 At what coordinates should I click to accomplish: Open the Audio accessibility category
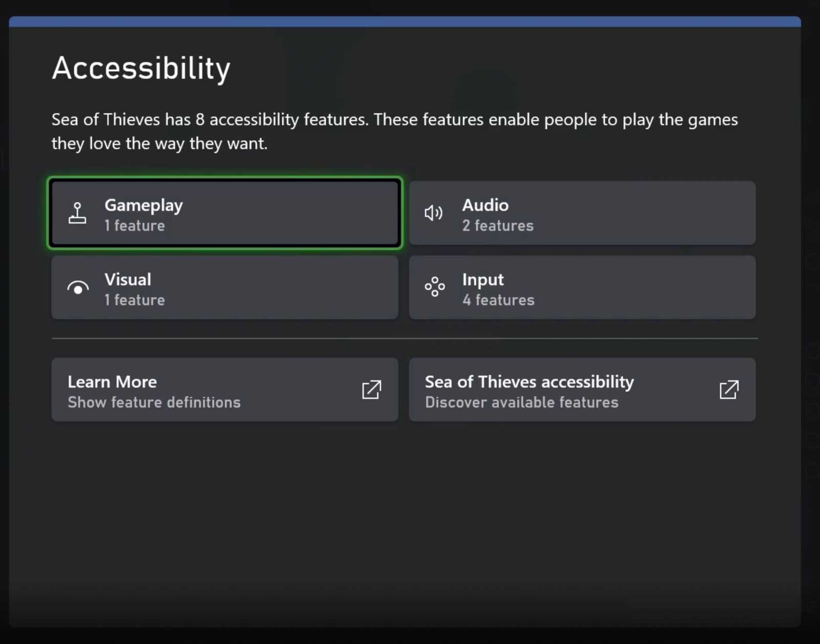pos(582,213)
